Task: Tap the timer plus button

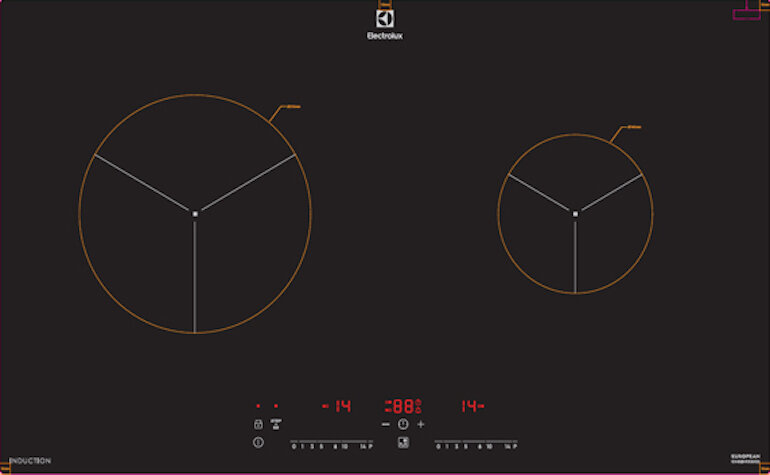Action: pyautogui.click(x=421, y=424)
